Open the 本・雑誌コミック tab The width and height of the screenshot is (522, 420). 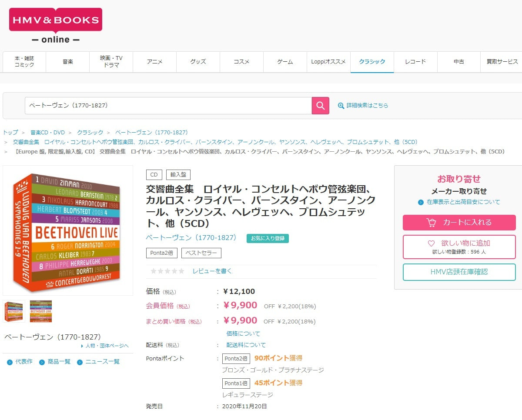24,62
